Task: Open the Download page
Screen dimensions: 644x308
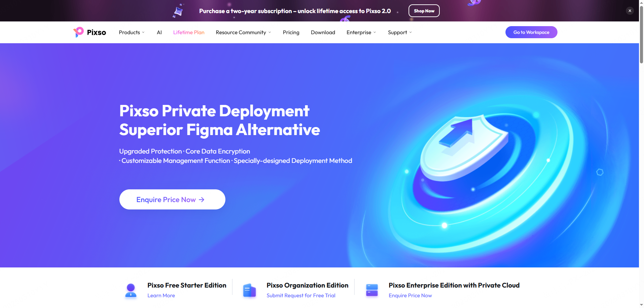Action: [x=323, y=32]
